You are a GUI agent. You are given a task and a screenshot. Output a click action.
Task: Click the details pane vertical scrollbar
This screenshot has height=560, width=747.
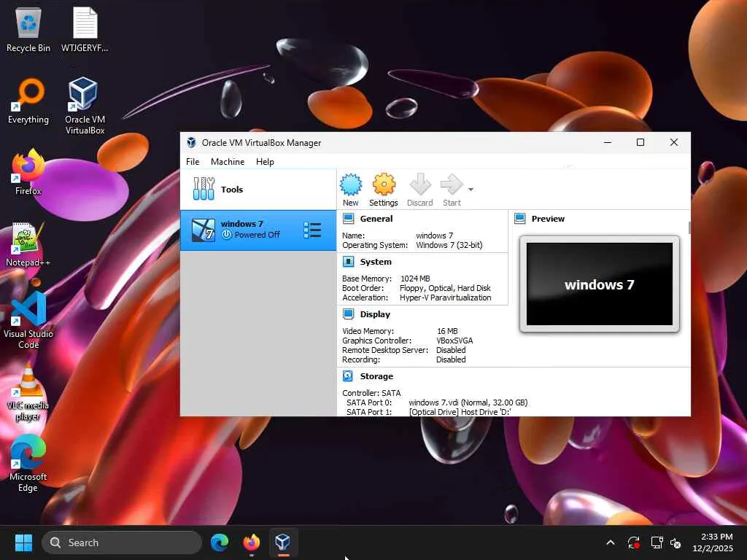tap(689, 227)
